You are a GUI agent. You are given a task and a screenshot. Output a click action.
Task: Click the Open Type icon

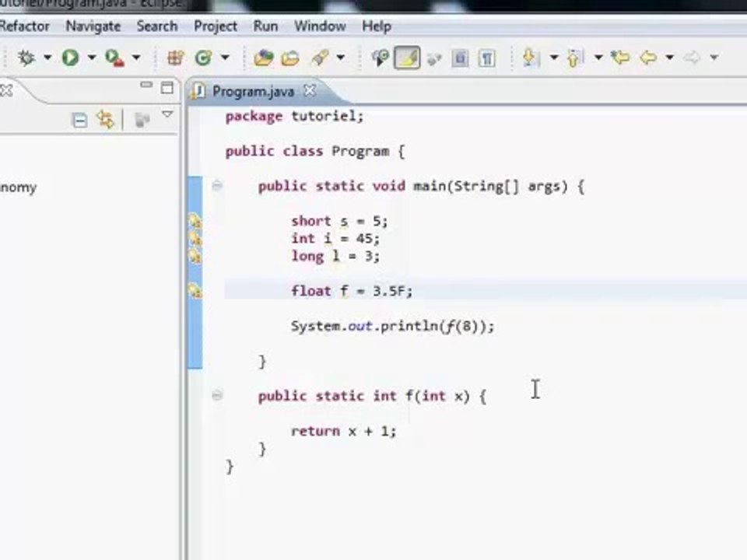tap(264, 58)
